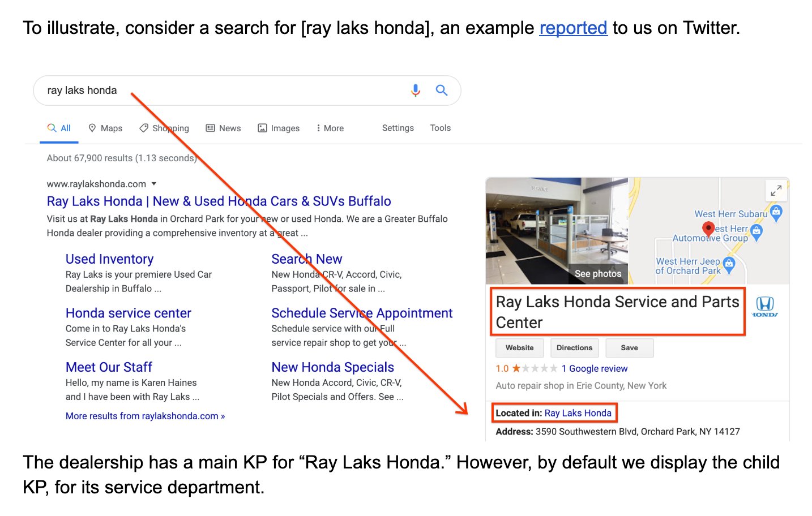
Task: Open the New Honda Specials sitelink
Action: 333,367
